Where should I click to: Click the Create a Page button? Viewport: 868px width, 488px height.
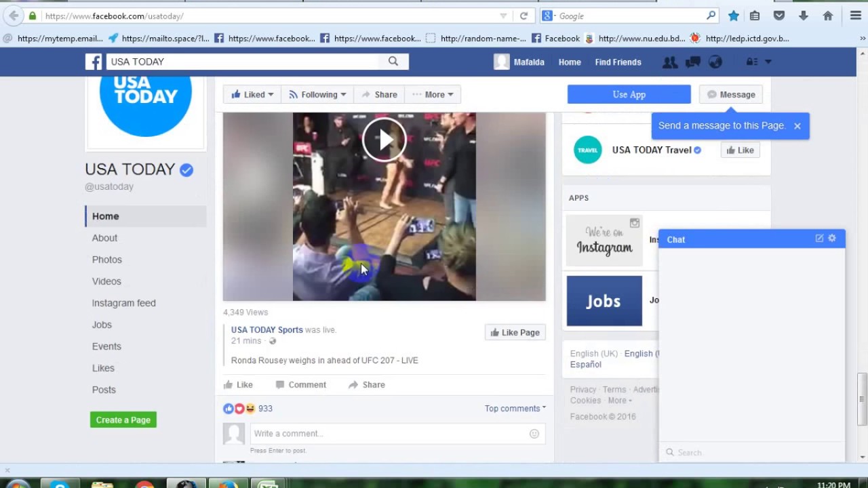123,420
